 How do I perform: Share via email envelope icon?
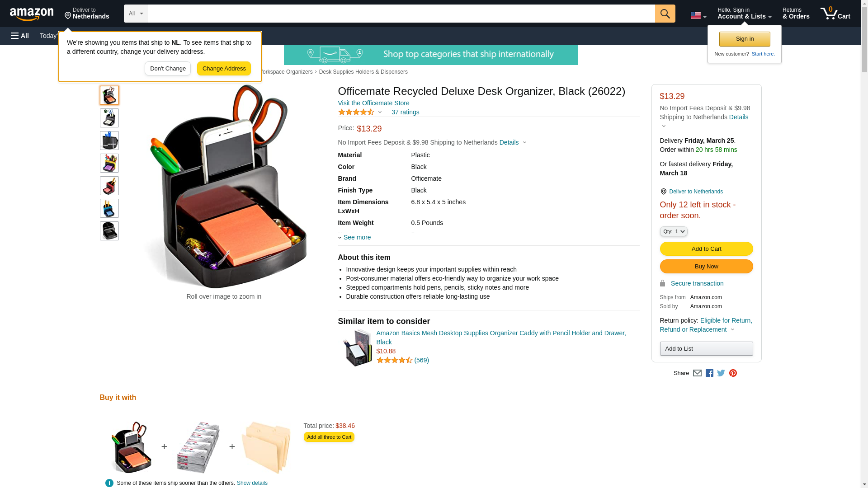(x=697, y=373)
